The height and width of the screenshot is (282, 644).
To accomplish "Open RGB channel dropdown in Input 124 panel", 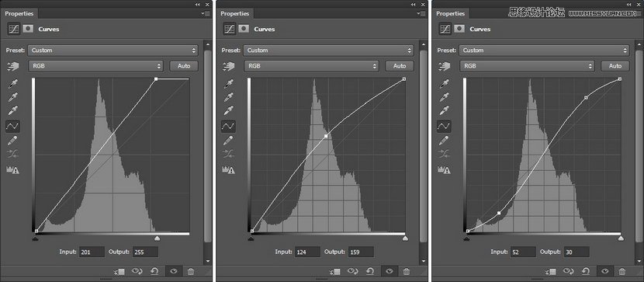I will pos(311,66).
